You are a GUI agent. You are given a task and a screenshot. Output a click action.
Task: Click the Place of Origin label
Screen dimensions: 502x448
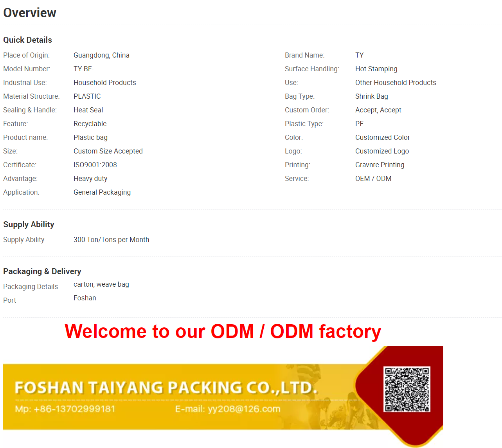27,55
